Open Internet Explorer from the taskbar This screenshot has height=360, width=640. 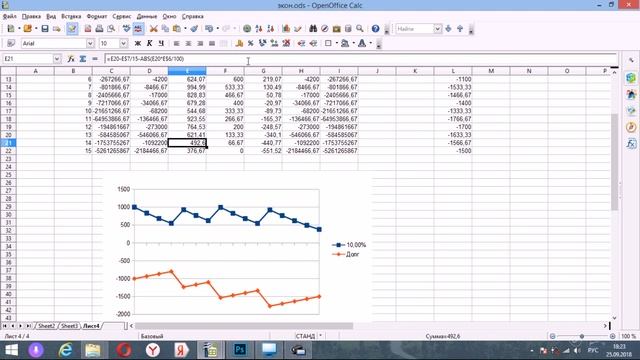click(x=65, y=350)
